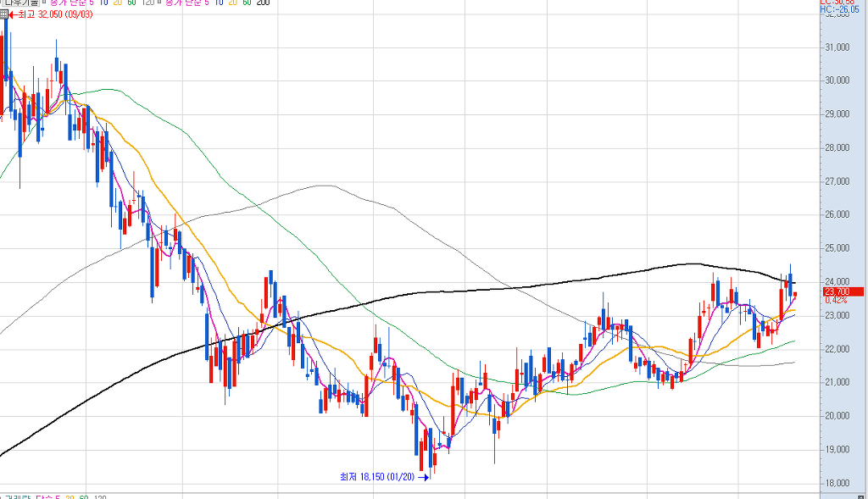Click the 21,000 price axis label
868x499 pixels.
tap(837, 382)
